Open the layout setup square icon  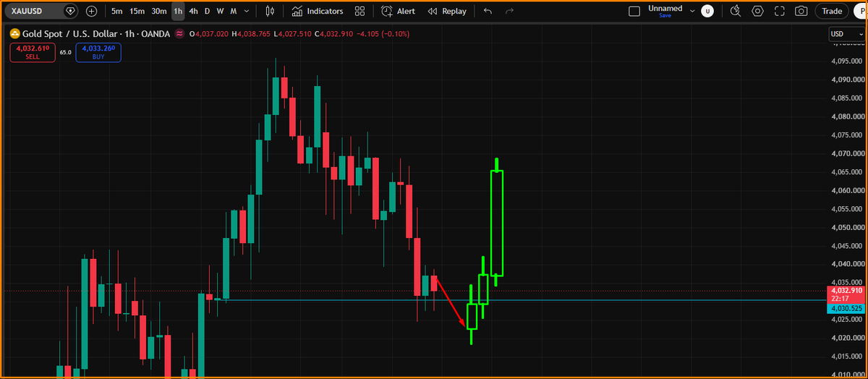click(x=634, y=12)
